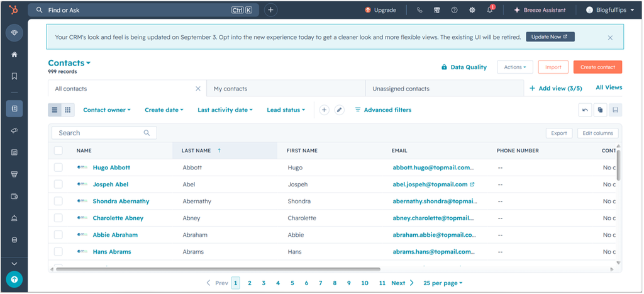Click the Export button
Viewport: 644px width, 294px height.
coord(559,133)
